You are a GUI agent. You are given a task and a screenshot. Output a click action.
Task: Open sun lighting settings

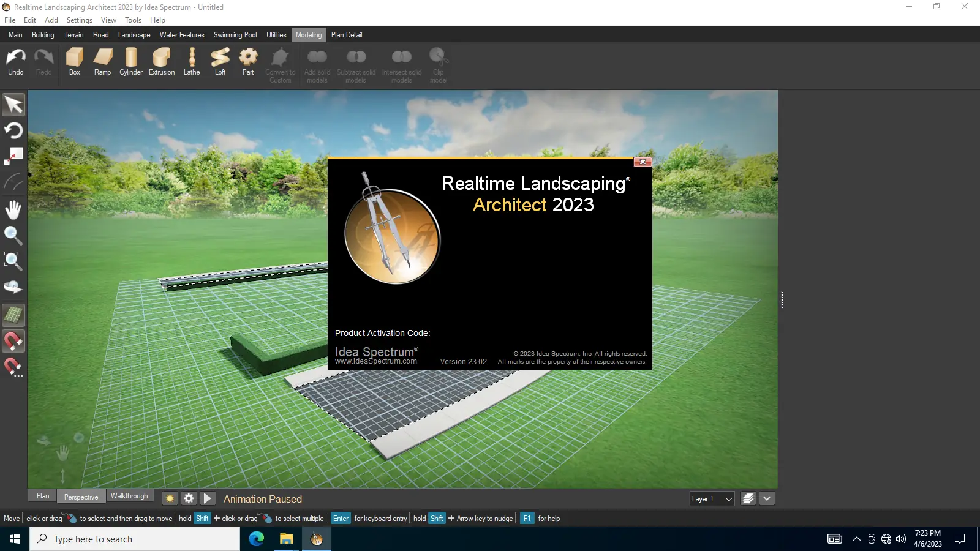click(x=170, y=498)
